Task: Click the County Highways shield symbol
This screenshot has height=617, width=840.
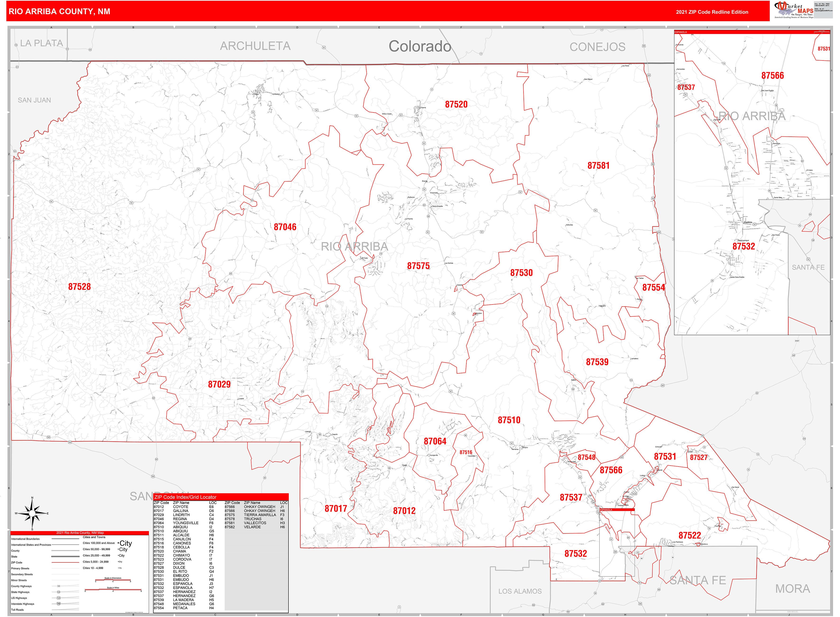Action: [59, 586]
